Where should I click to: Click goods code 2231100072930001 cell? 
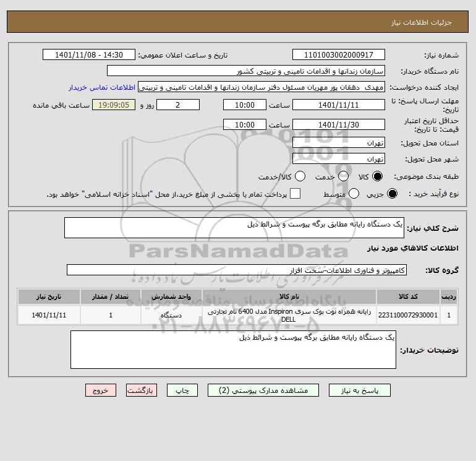pyautogui.click(x=408, y=315)
